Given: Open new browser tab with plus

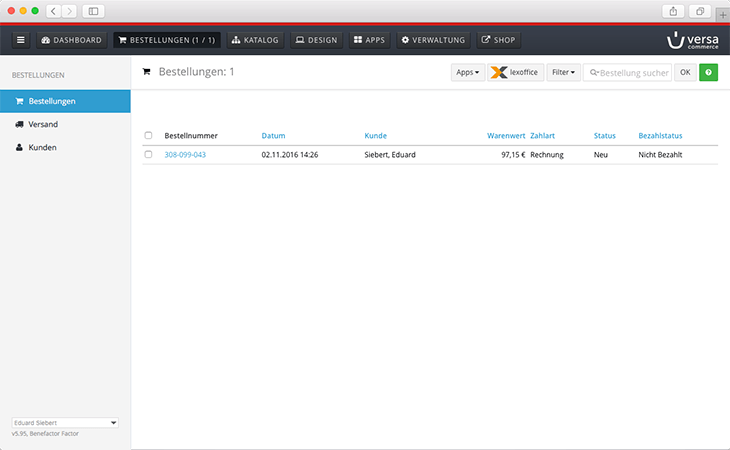Looking at the screenshot, I should pyautogui.click(x=722, y=14).
